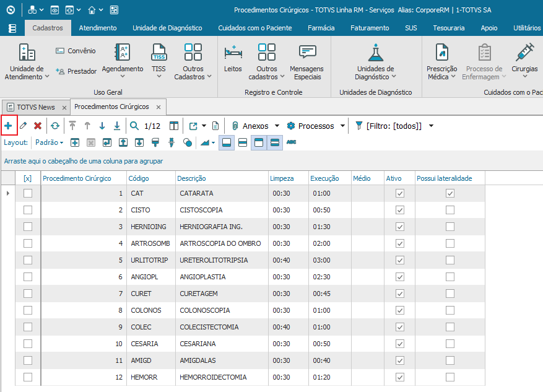Click the pin icon in layout bar
Image resolution: width=543 pixels, height=392 pixels.
172,142
